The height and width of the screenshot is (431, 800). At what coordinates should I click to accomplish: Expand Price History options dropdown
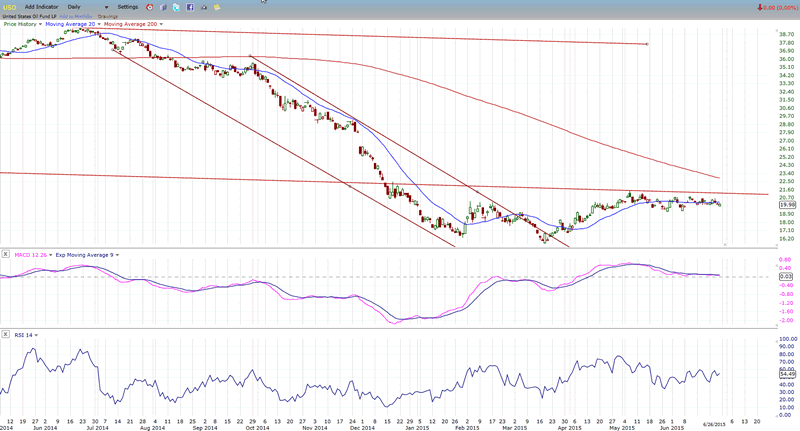click(x=40, y=24)
